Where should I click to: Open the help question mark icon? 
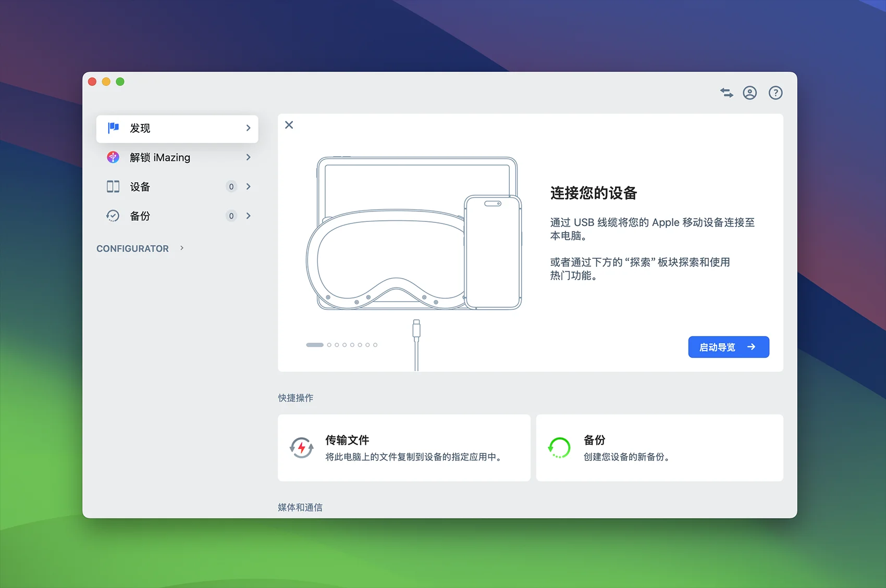tap(776, 93)
